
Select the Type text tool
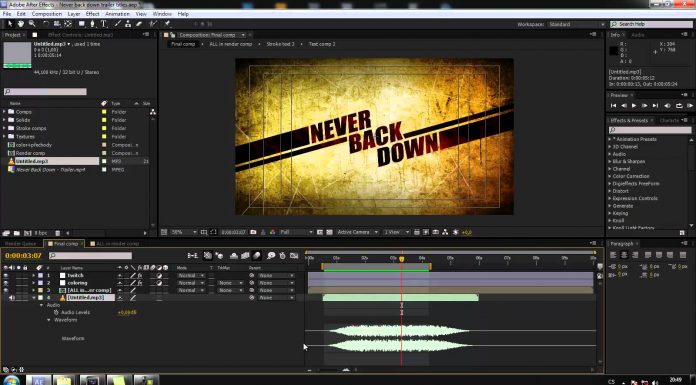[103, 24]
